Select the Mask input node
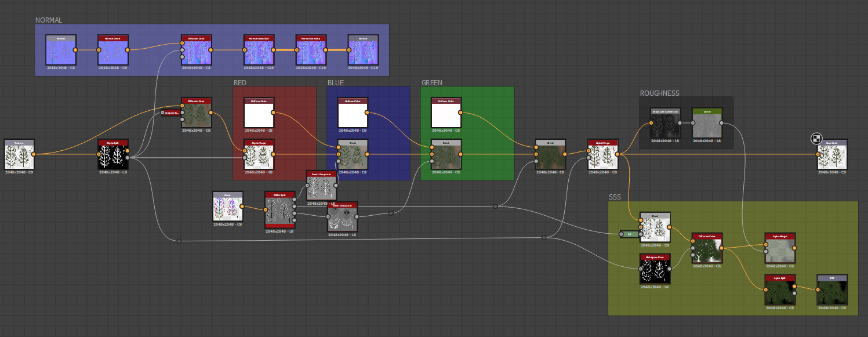The height and width of the screenshot is (337, 868). [x=228, y=206]
